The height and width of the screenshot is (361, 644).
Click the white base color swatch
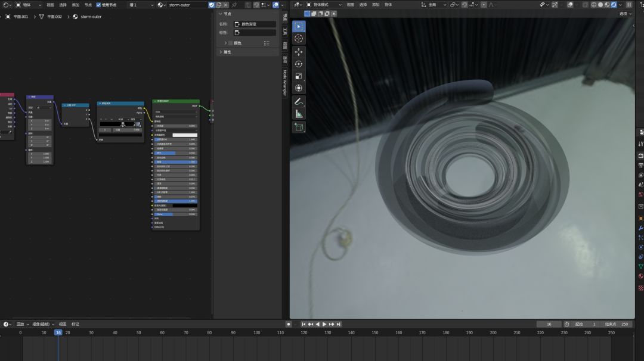click(x=184, y=135)
